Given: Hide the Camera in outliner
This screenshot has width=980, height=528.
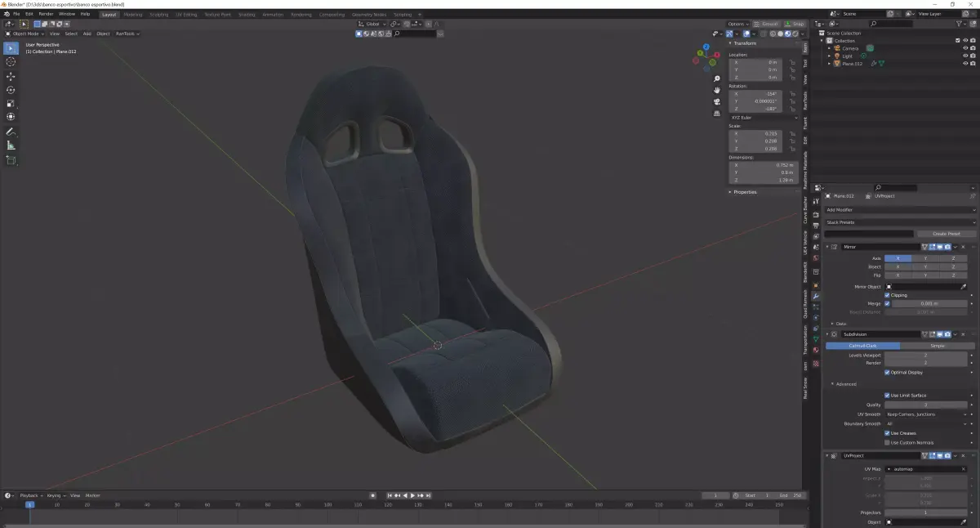Looking at the screenshot, I should click(964, 48).
